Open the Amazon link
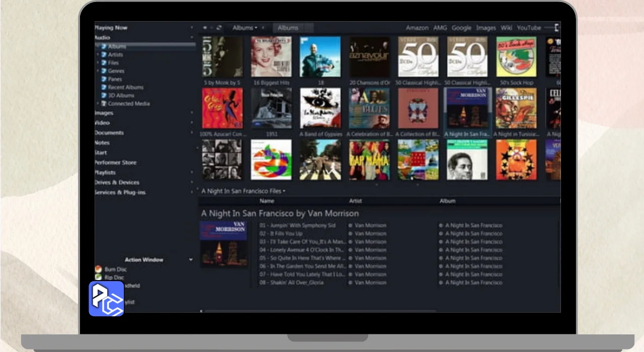The height and width of the screenshot is (352, 644). pos(417,28)
